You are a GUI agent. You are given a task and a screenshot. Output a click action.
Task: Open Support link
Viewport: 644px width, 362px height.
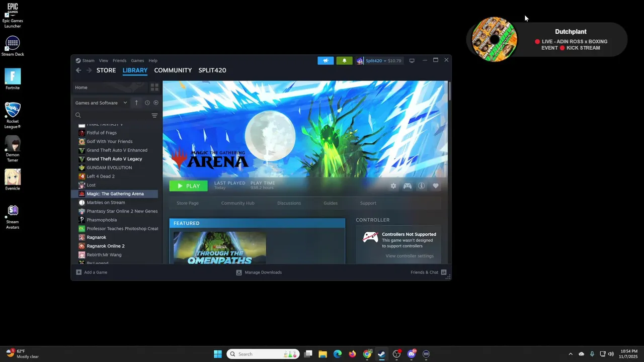click(368, 203)
